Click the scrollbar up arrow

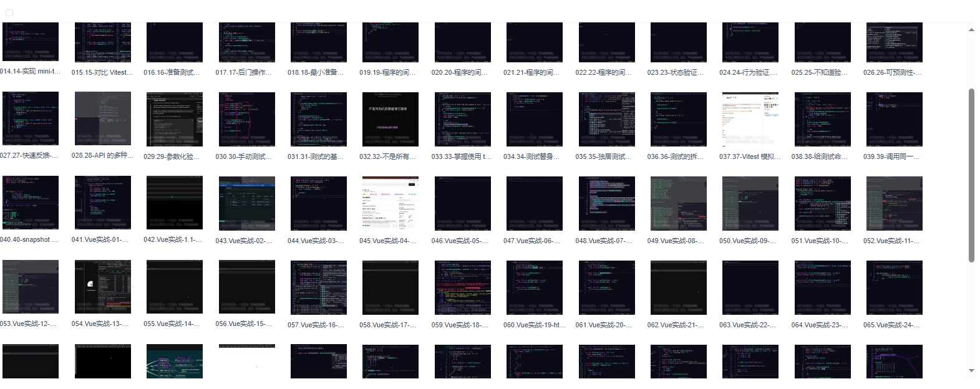point(971,29)
